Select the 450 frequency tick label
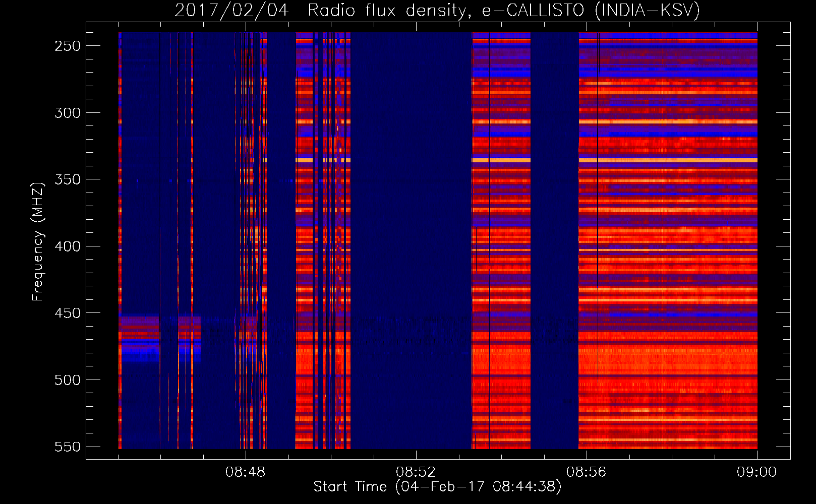This screenshot has height=504, width=816. click(68, 313)
